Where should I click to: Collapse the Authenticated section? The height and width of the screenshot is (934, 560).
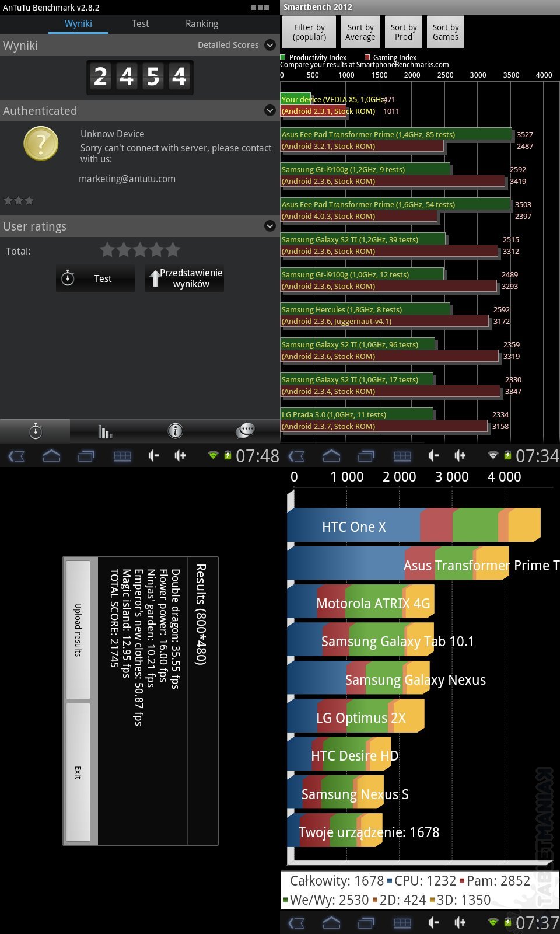coord(269,110)
